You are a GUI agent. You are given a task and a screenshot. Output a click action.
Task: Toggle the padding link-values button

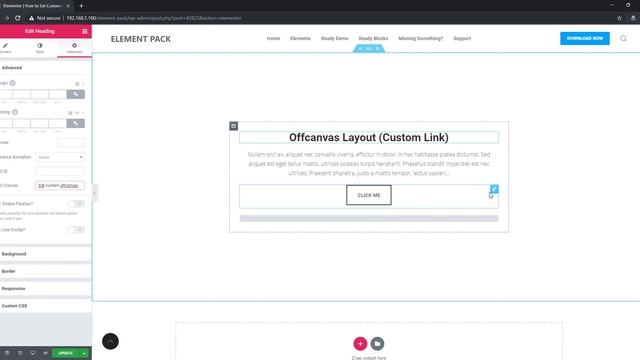76,123
